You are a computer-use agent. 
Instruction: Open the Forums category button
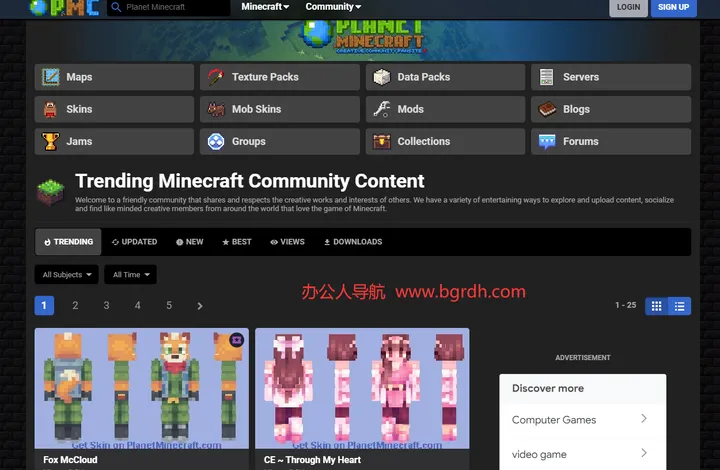pos(611,141)
